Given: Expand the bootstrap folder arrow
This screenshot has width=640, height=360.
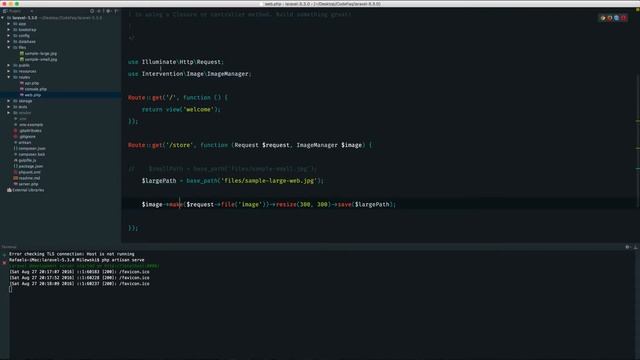Looking at the screenshot, I should pyautogui.click(x=9, y=30).
